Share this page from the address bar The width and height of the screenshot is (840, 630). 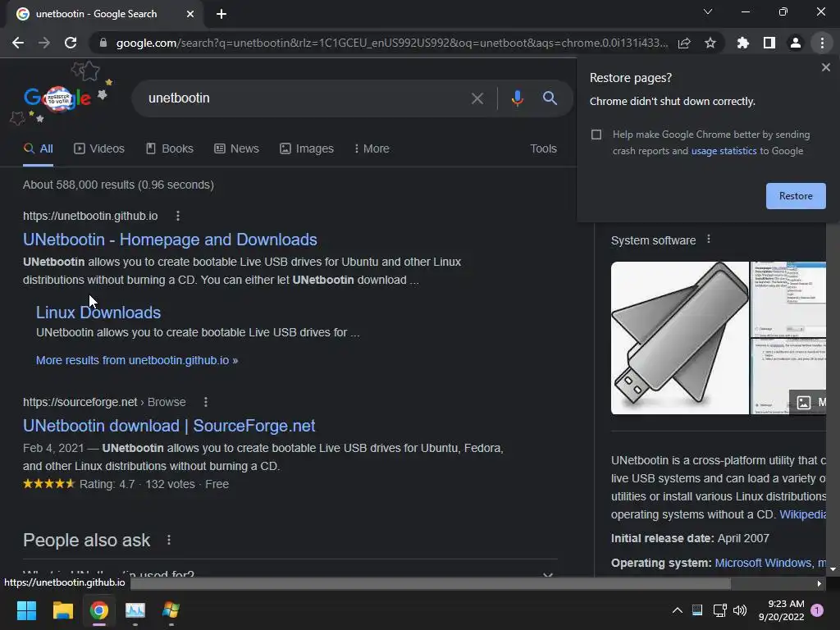(x=684, y=43)
